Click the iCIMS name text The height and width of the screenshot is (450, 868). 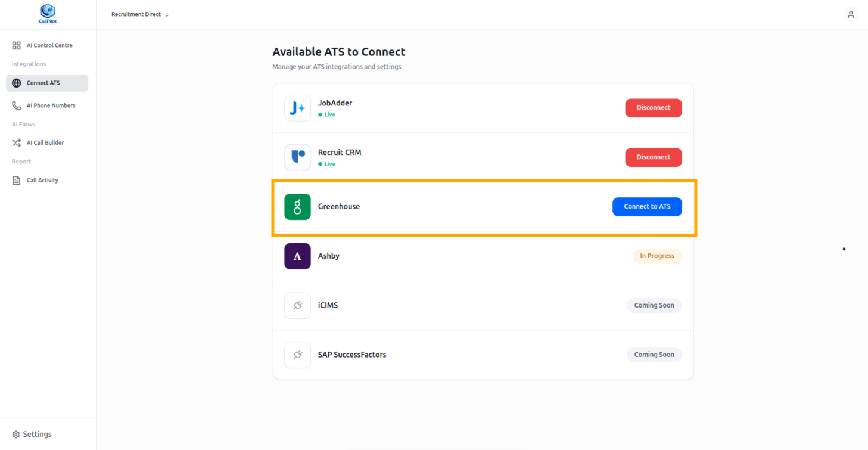pos(328,305)
